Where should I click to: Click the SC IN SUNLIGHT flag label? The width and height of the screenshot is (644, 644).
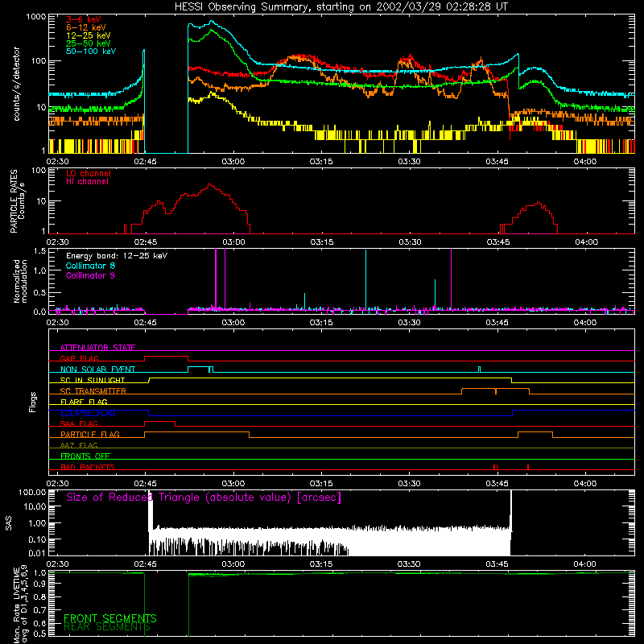[93, 380]
